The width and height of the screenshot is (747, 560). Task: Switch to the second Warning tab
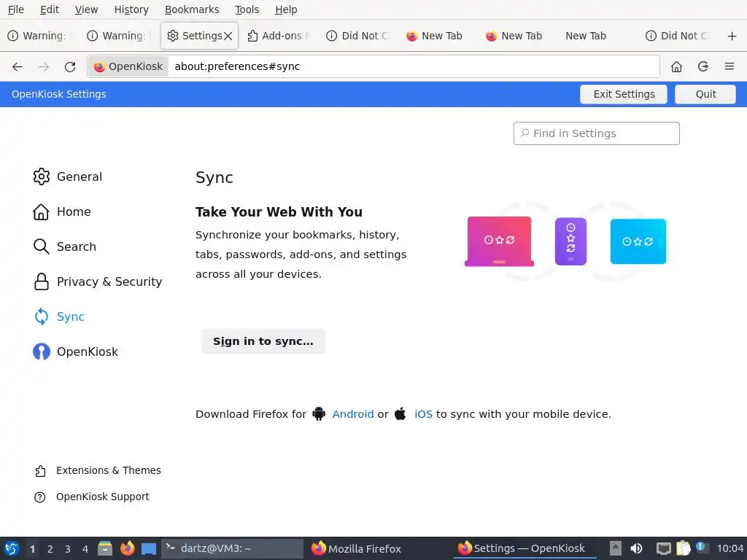(119, 36)
